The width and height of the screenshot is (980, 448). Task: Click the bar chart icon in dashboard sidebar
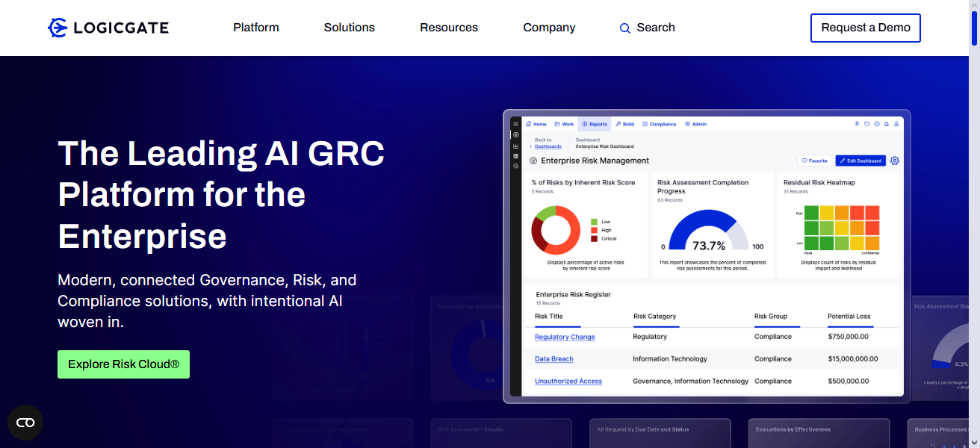pyautogui.click(x=515, y=146)
